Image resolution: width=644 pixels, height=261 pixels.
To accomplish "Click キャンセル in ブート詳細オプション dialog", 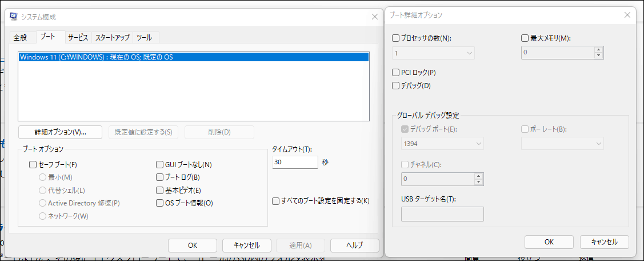I will pos(604,242).
